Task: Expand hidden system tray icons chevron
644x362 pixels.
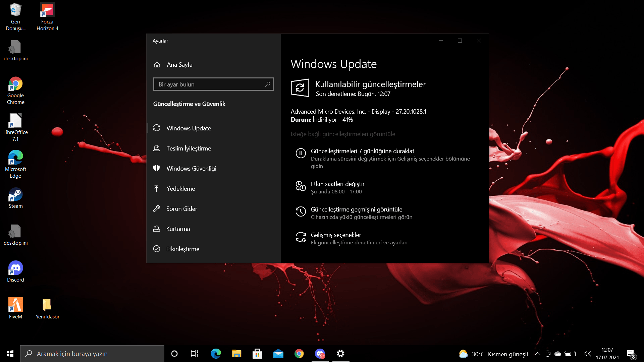Action: pyautogui.click(x=537, y=354)
